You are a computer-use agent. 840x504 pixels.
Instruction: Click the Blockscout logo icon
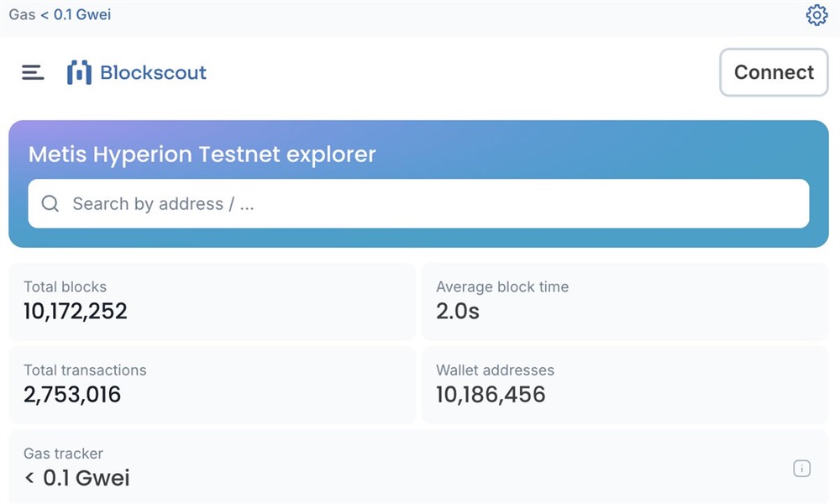(79, 73)
